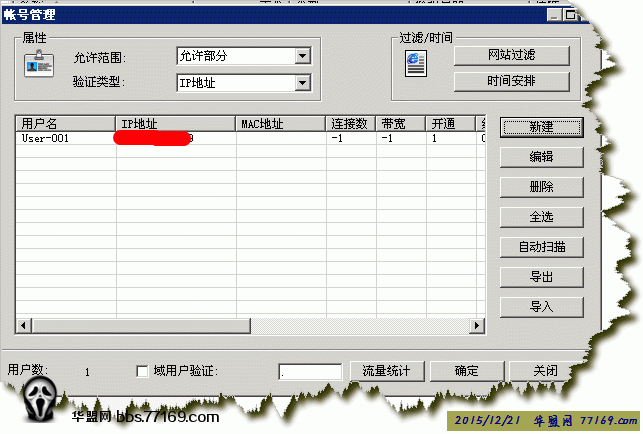The height and width of the screenshot is (434, 643).
Task: Open the 验证类型 dropdown arrow
Action: (302, 83)
